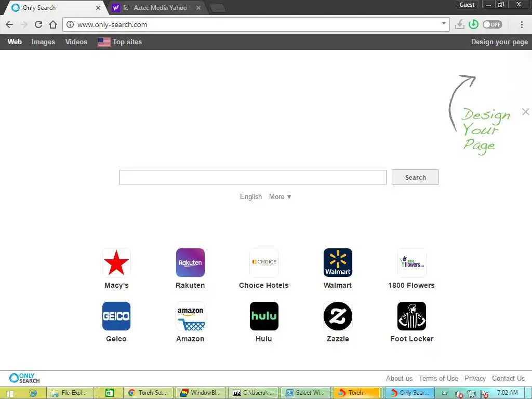Open the Zazzle shortcut icon
The image size is (532, 399).
338,316
